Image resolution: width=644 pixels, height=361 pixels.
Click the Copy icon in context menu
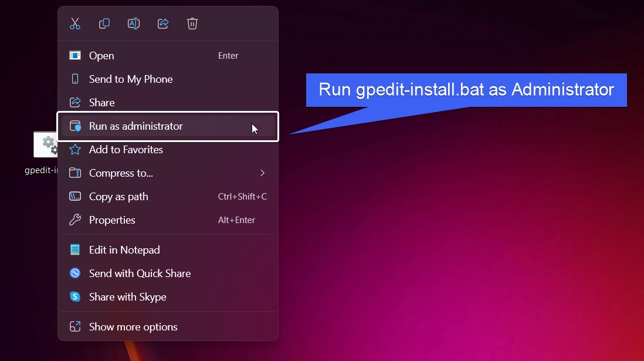104,23
